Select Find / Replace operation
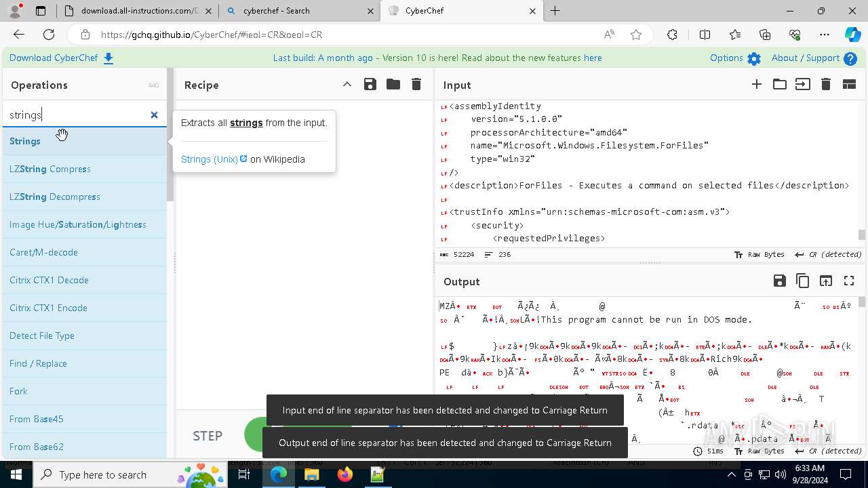 85,363
